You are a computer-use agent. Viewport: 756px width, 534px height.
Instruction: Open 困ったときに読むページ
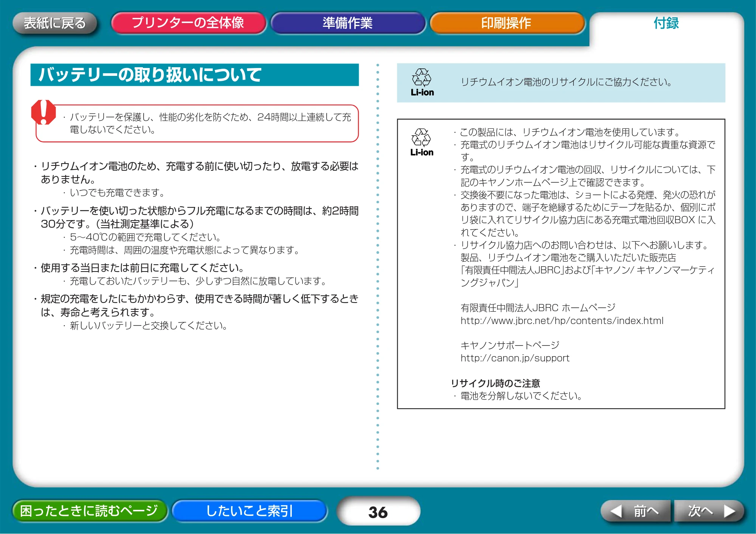click(x=89, y=511)
